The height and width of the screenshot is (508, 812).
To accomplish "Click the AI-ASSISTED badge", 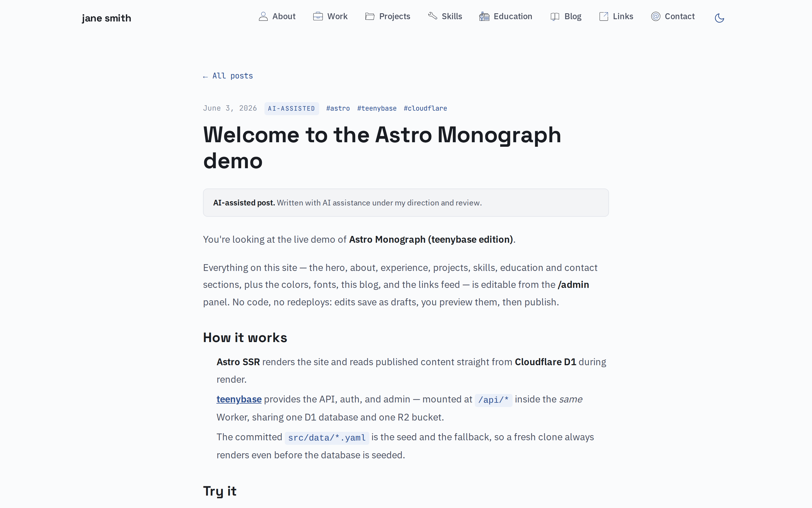I will (x=291, y=109).
